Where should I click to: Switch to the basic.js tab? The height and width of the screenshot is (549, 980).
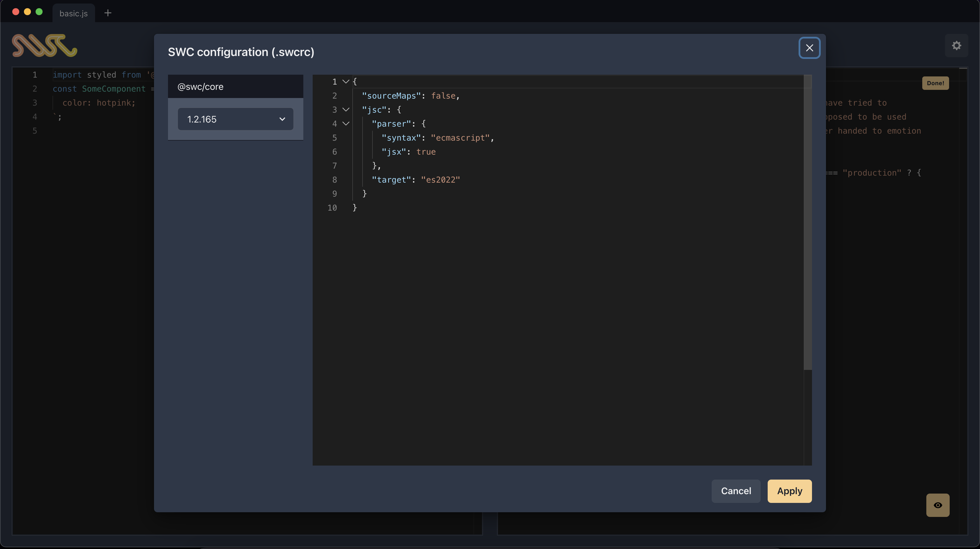click(73, 13)
